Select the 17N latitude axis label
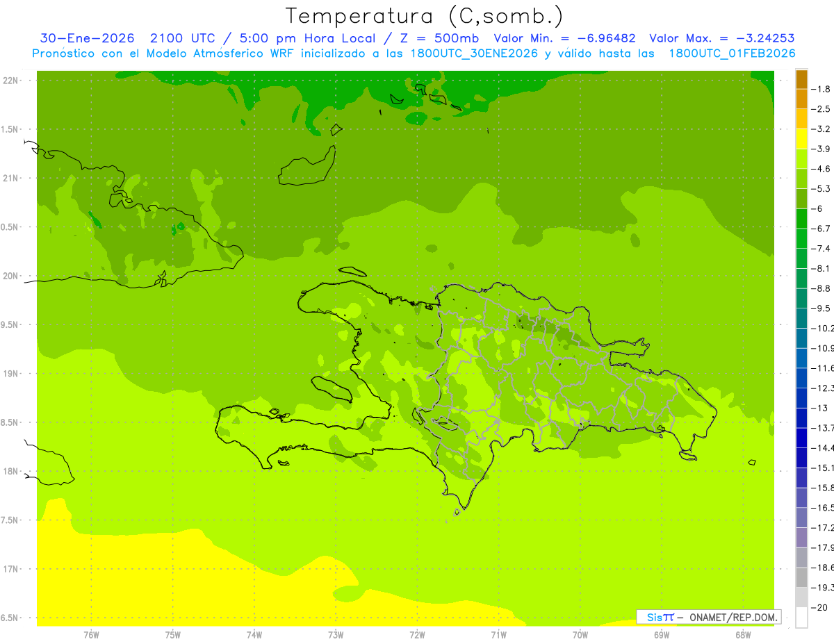 (11, 569)
